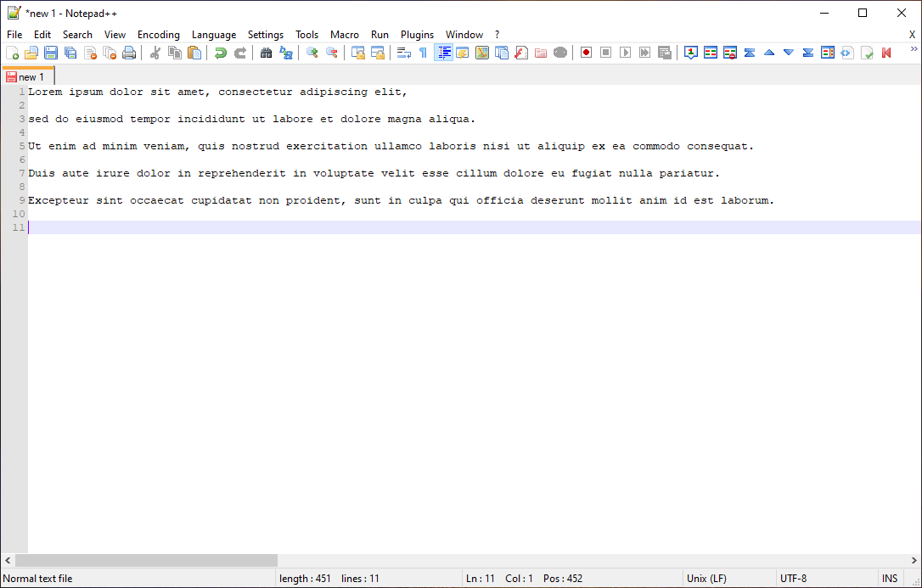Close current document via menu bar X
Viewport: 922px width, 588px height.
pyautogui.click(x=912, y=35)
